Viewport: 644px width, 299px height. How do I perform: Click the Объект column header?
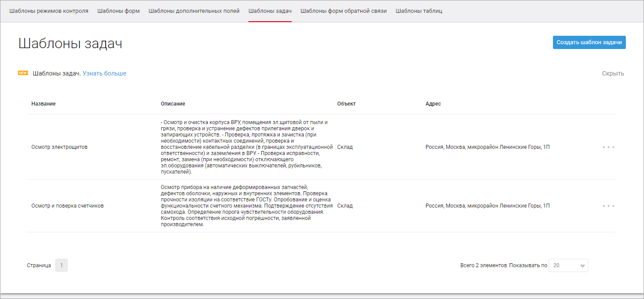tap(346, 104)
